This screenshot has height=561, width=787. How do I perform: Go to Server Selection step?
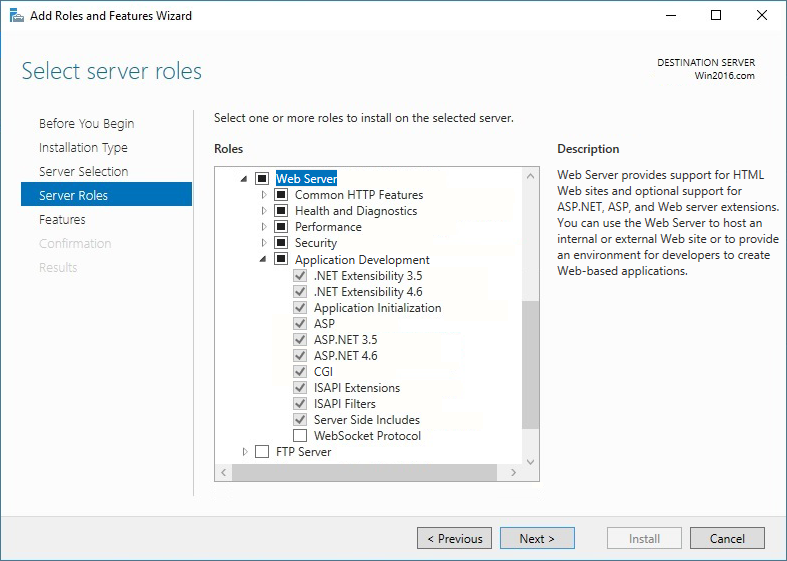83,172
